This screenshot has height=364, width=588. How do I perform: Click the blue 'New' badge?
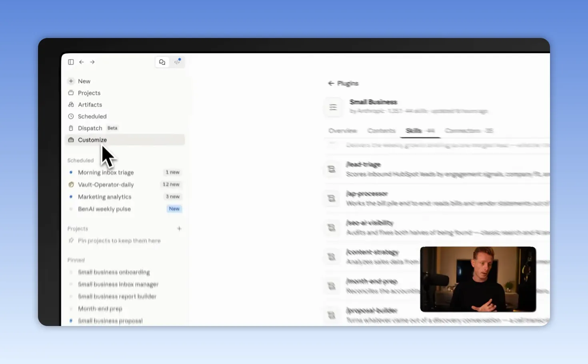pos(174,209)
